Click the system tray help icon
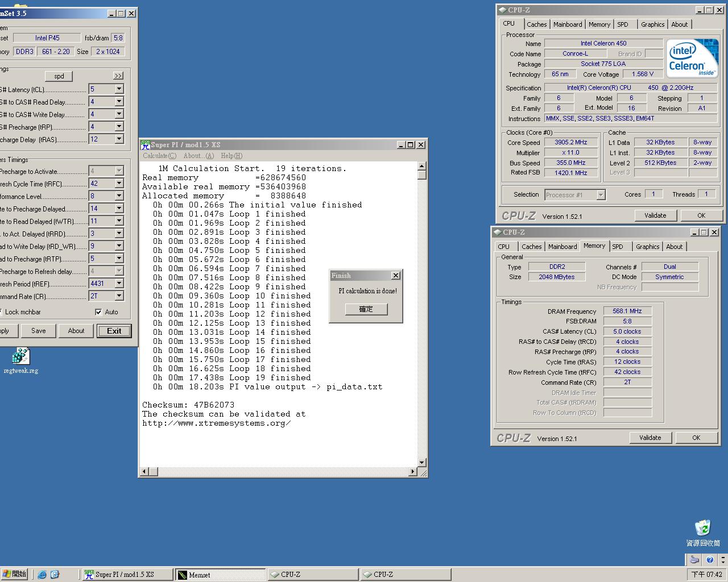 tap(710, 560)
